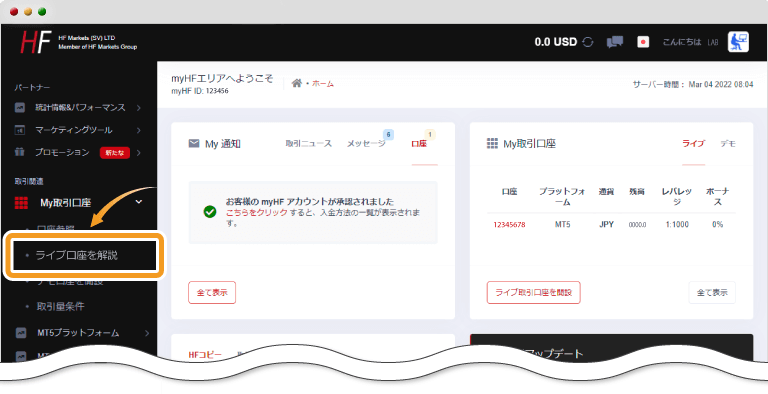
Task: Expand MT5プラットフォーム submenu chevron
Action: point(147,333)
